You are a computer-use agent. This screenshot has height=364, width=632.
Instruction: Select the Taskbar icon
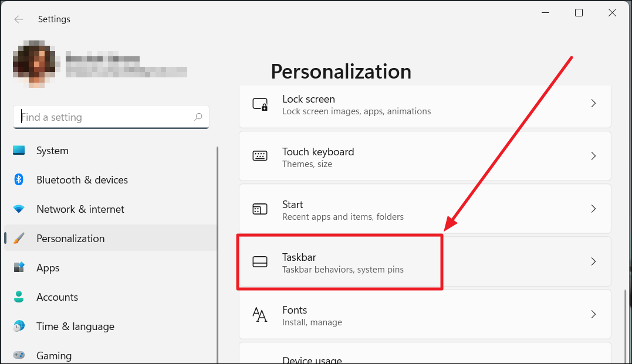(260, 261)
